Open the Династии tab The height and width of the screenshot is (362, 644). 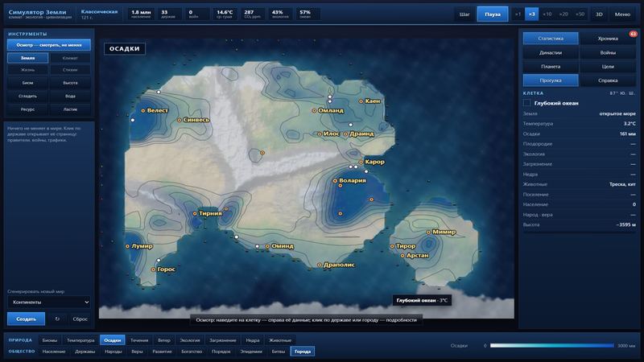click(551, 52)
